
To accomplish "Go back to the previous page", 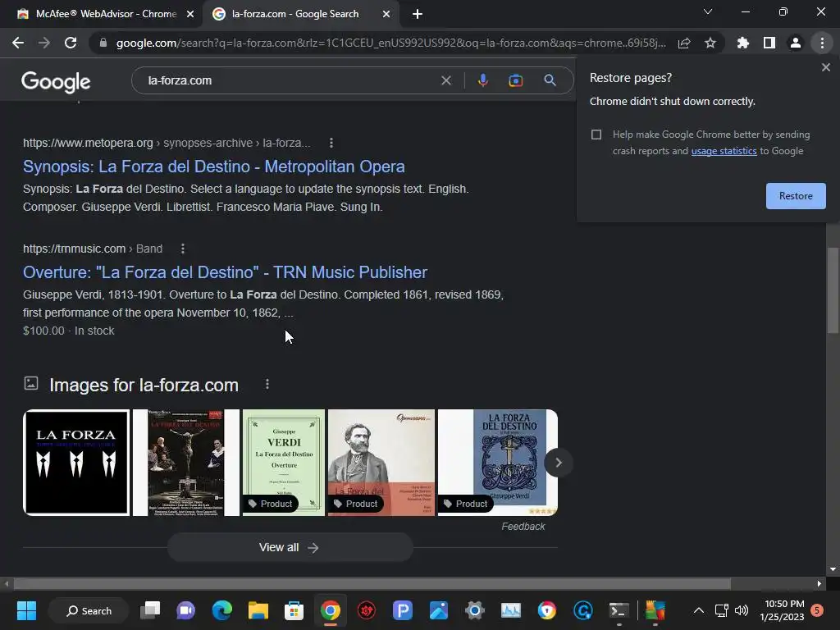I will 18,43.
